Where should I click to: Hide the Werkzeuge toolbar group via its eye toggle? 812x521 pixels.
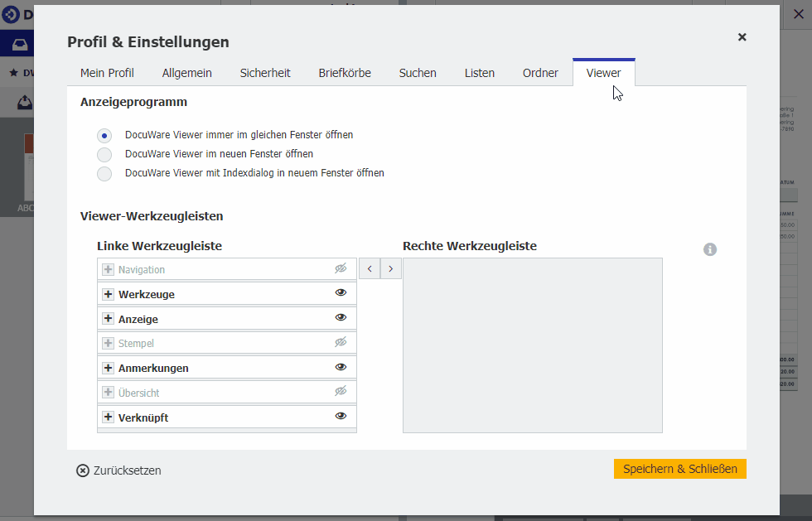tap(341, 292)
